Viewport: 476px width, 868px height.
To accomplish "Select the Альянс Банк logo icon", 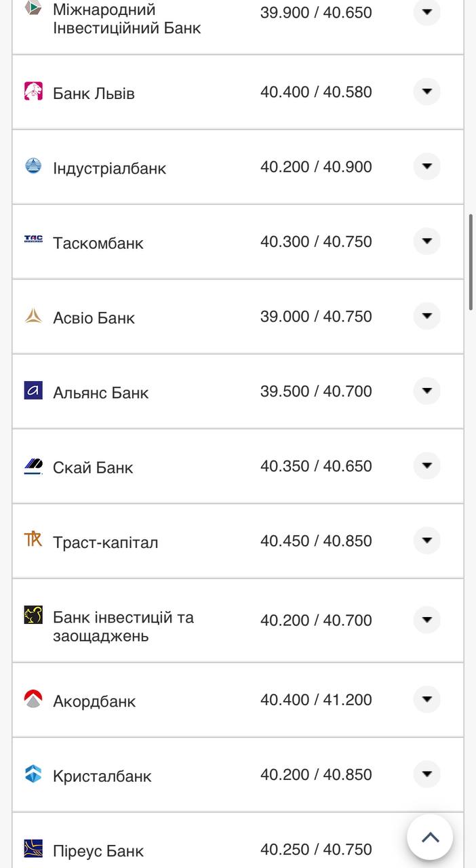I will click(x=32, y=391).
